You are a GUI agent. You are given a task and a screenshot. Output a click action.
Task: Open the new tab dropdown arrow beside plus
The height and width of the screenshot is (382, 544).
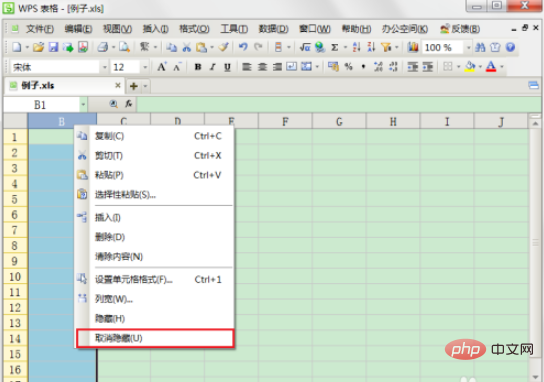[145, 86]
